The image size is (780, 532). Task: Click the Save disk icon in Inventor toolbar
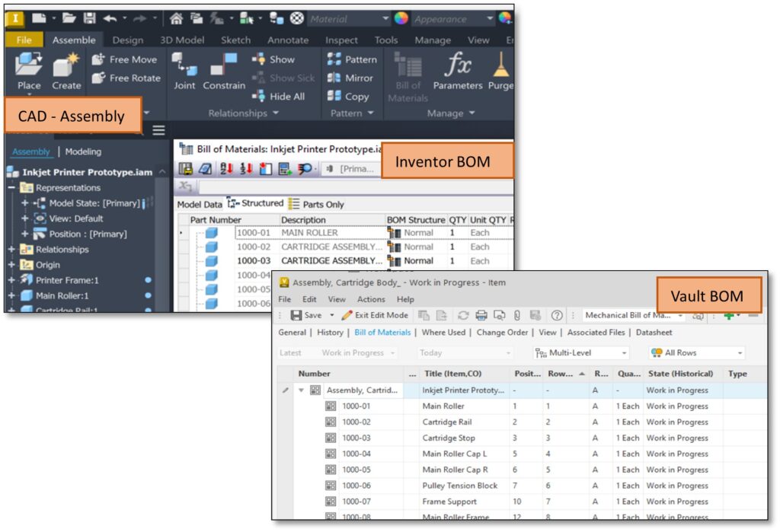90,18
